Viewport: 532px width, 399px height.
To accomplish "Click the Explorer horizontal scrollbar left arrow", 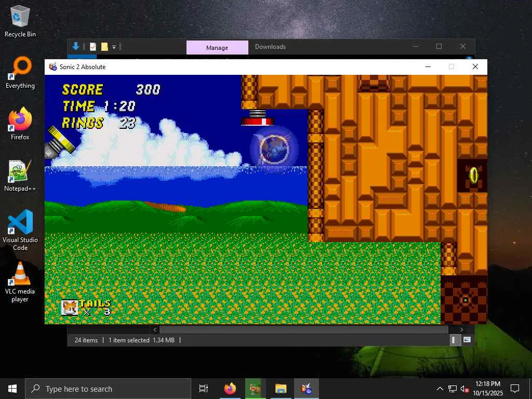I will point(155,329).
